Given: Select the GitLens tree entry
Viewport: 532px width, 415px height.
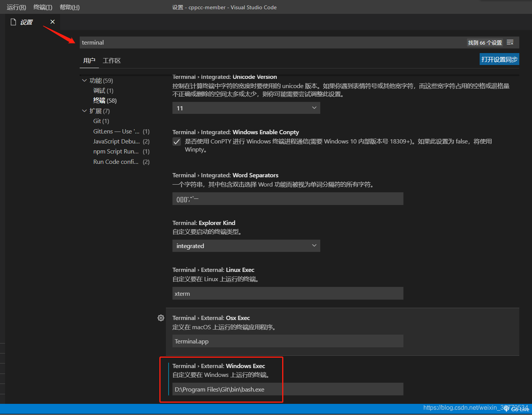Looking at the screenshot, I should tap(121, 132).
